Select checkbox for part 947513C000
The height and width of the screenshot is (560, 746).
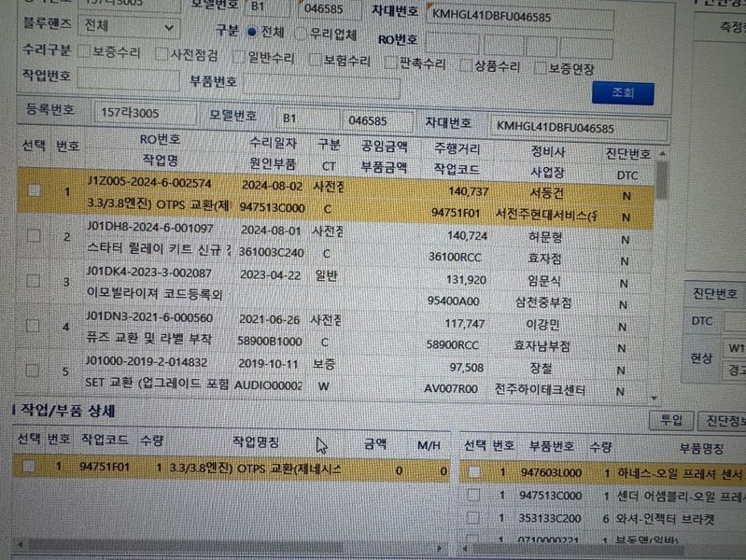[x=473, y=495]
